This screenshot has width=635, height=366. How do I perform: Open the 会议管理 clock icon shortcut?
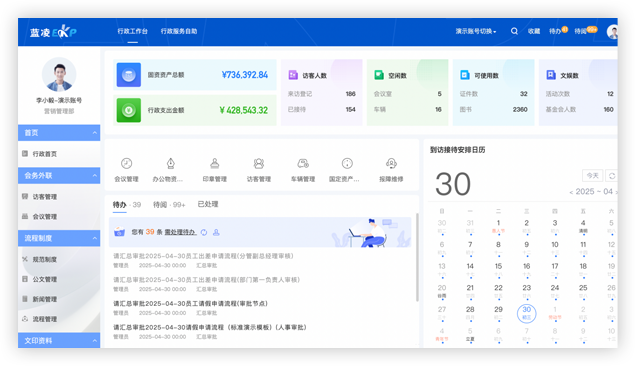(x=126, y=164)
